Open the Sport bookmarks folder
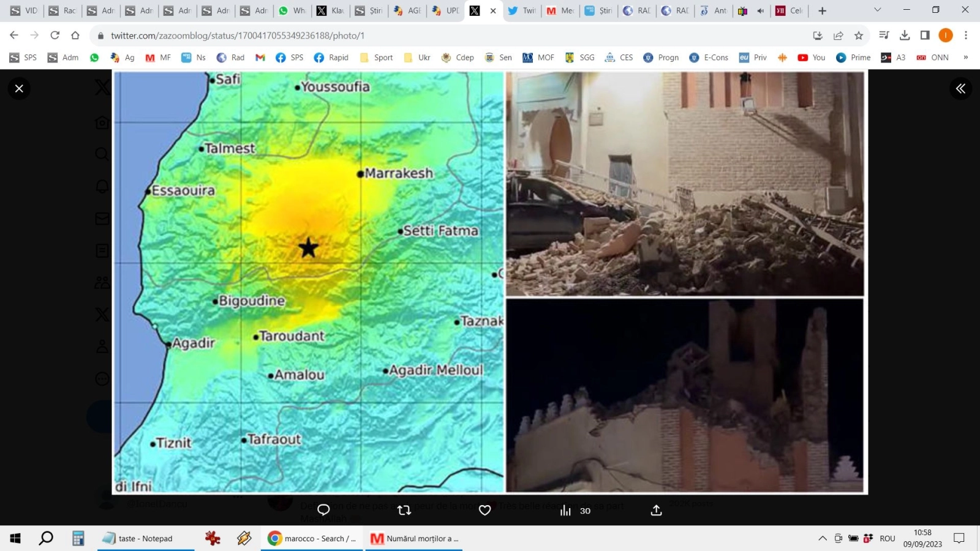This screenshot has height=551, width=980. (377, 58)
